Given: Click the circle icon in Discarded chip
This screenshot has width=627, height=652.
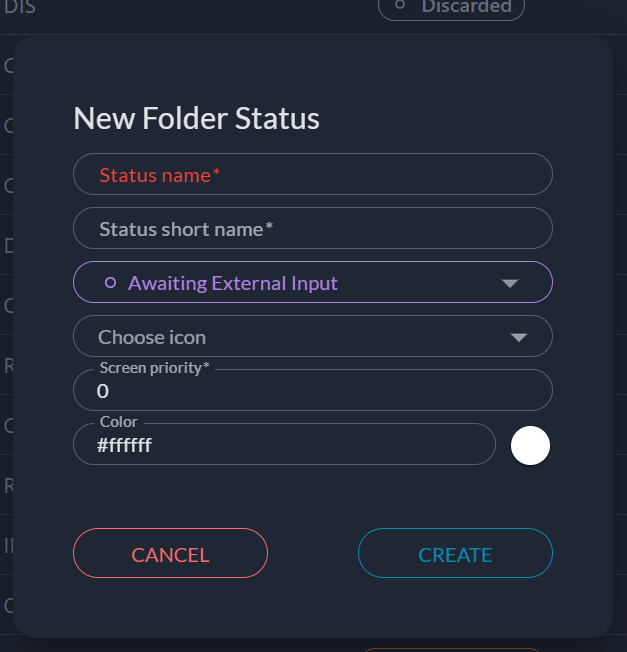Looking at the screenshot, I should [401, 6].
